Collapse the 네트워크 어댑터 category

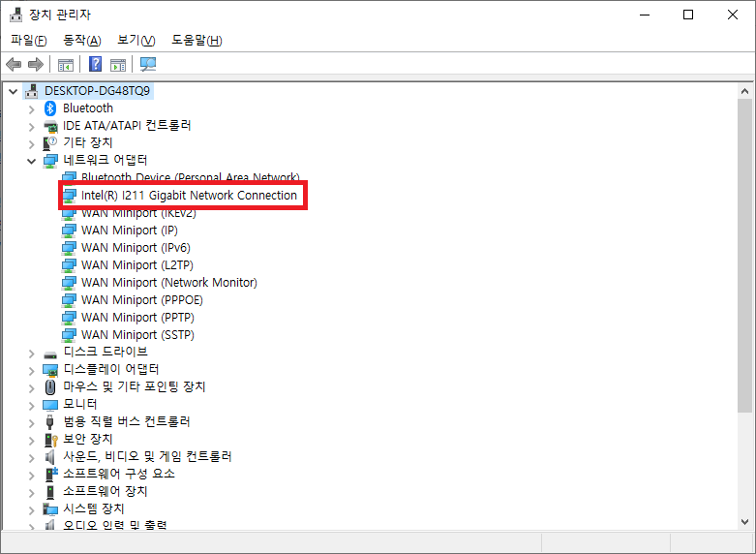pos(31,161)
